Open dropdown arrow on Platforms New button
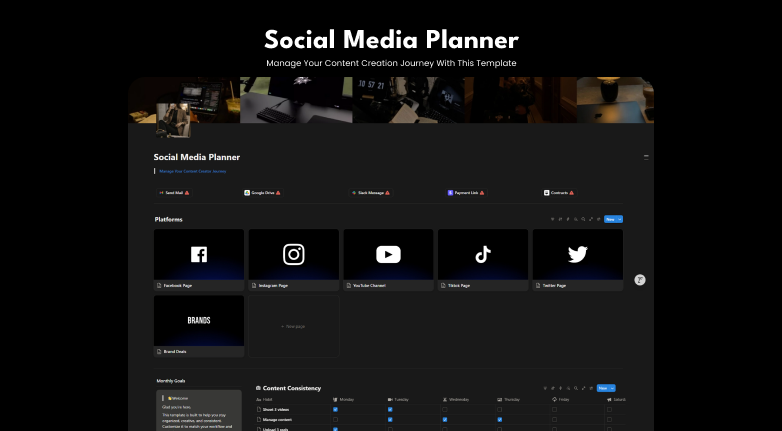Image resolution: width=782 pixels, height=431 pixels. coord(620,219)
